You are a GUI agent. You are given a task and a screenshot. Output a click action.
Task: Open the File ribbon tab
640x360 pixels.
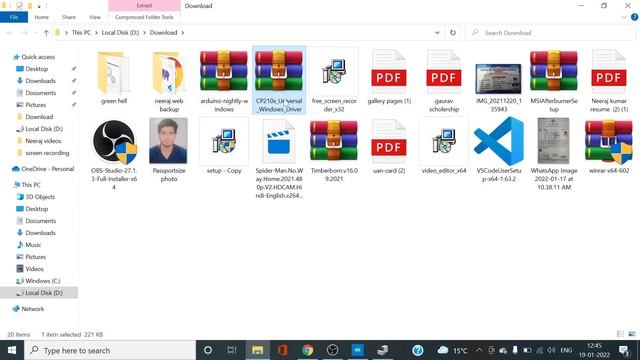tap(14, 17)
